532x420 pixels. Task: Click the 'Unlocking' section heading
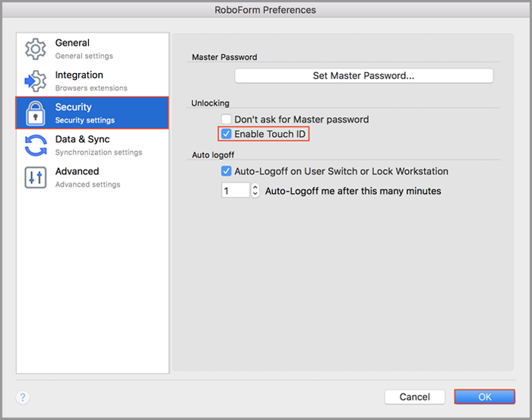click(211, 103)
